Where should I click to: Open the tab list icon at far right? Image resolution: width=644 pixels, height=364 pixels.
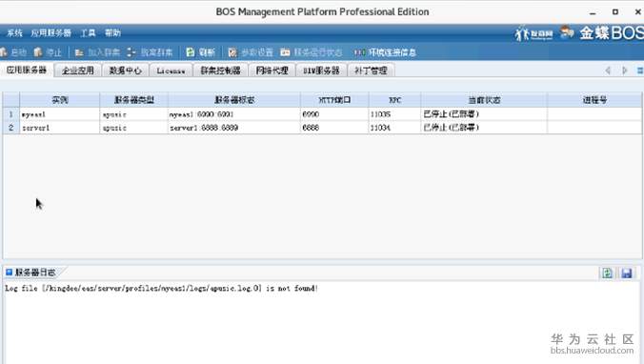coord(640,71)
